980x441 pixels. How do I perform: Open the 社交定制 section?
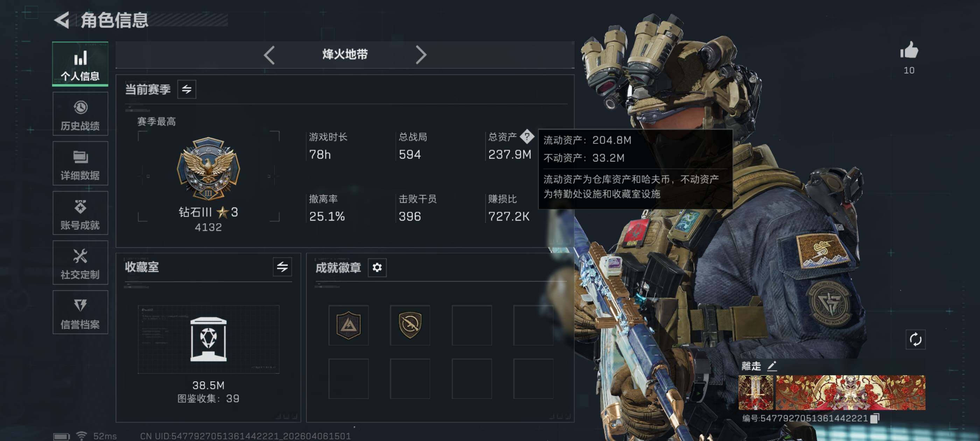point(80,263)
